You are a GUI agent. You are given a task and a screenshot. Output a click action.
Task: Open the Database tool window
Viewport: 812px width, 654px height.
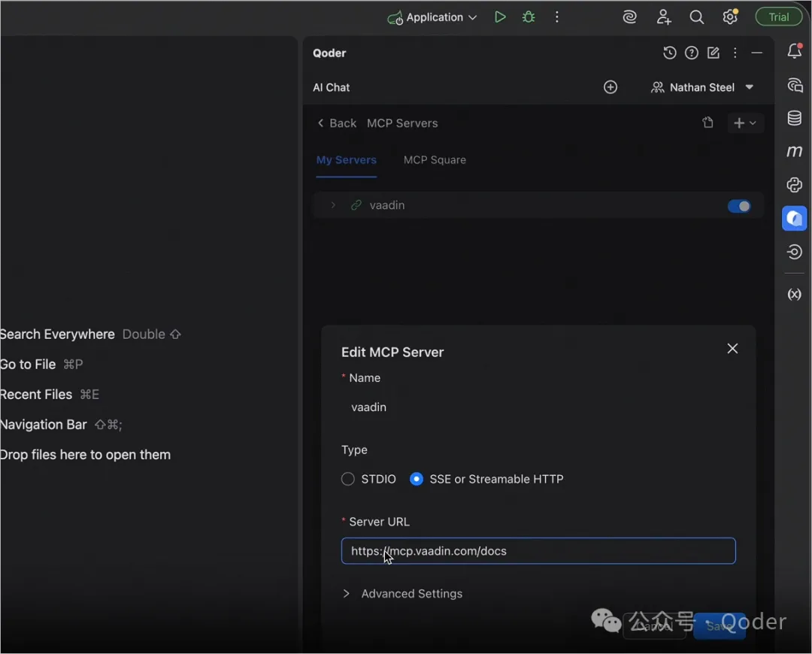tap(795, 118)
